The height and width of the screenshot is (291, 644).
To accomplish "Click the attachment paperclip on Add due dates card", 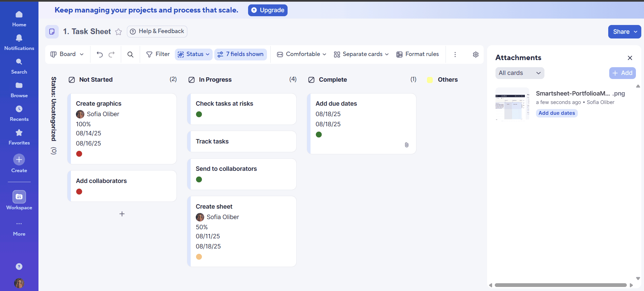I will 406,145.
